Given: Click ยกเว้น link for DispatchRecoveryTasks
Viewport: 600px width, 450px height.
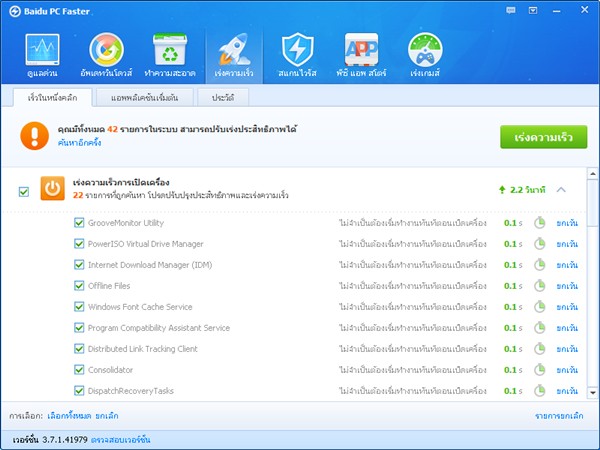Looking at the screenshot, I should 567,391.
